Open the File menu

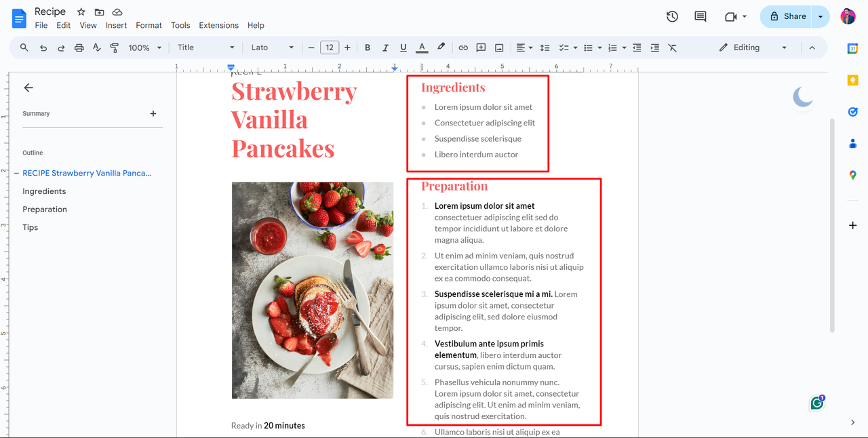point(41,25)
